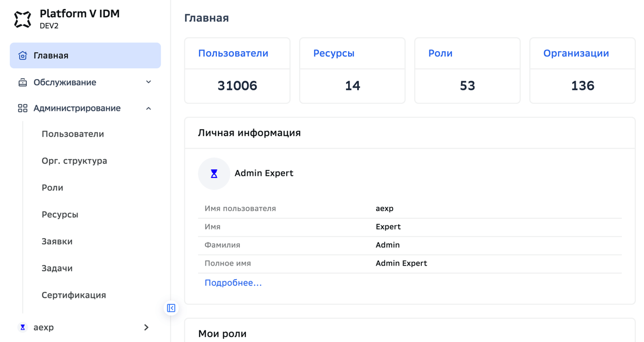Click the Имя пользователя field label
Image resolution: width=644 pixels, height=342 pixels.
pyautogui.click(x=240, y=209)
